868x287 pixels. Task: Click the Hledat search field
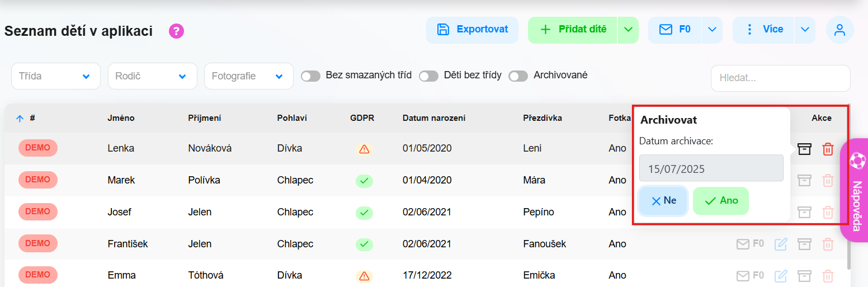click(780, 78)
